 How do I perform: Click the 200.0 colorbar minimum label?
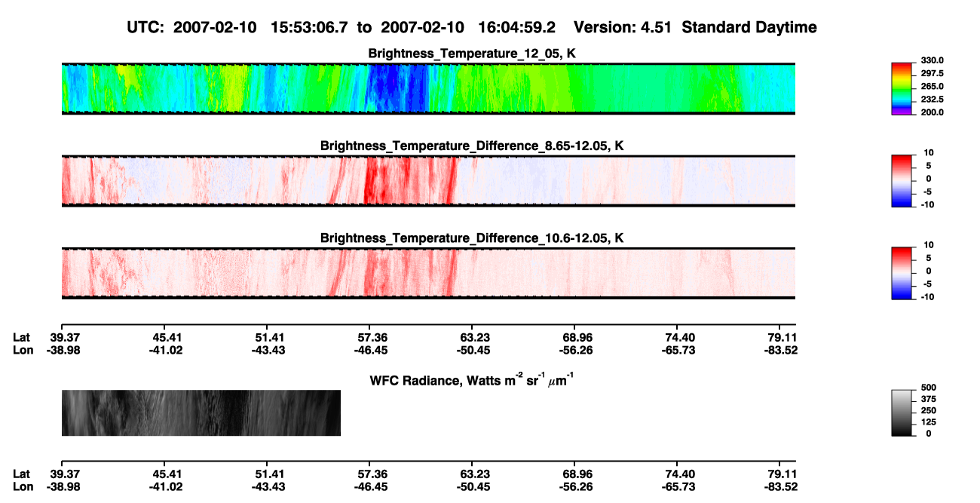[x=933, y=112]
